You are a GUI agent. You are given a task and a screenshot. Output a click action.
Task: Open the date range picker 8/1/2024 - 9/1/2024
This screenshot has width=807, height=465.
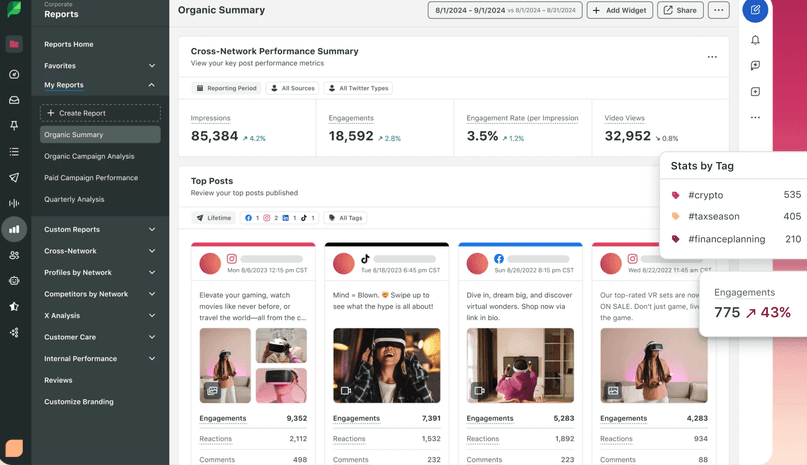[505, 10]
